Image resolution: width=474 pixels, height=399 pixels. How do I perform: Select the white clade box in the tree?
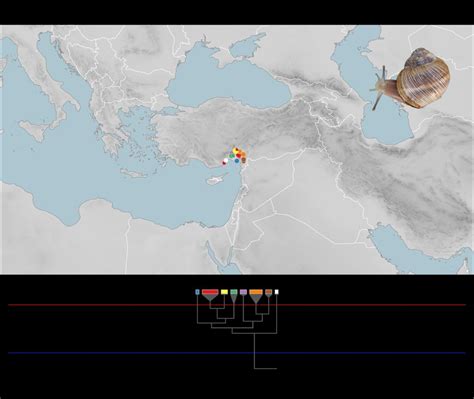point(276,292)
